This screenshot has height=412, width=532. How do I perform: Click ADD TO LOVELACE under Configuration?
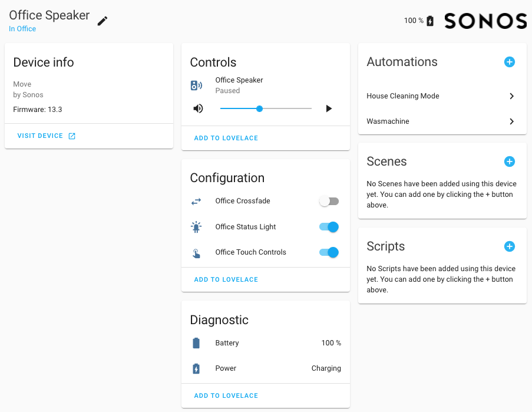click(226, 279)
